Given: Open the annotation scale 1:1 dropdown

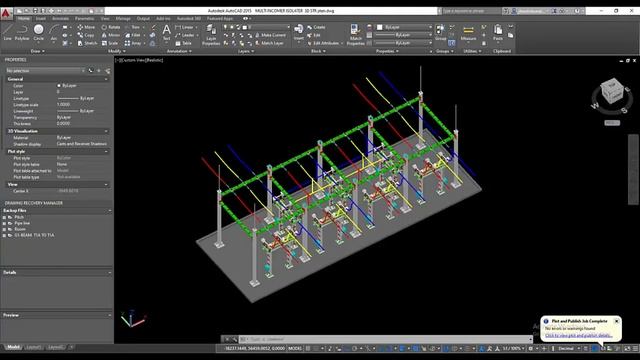Looking at the screenshot, I should [x=513, y=349].
